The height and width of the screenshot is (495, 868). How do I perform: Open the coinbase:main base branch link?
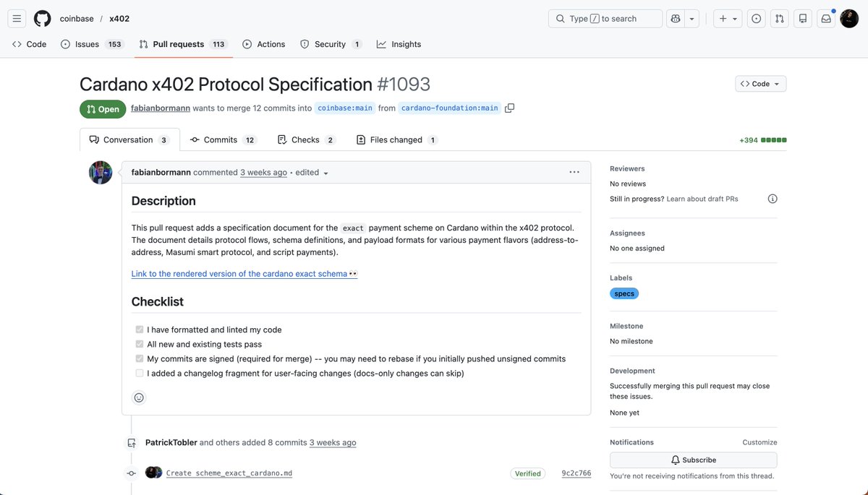click(345, 108)
